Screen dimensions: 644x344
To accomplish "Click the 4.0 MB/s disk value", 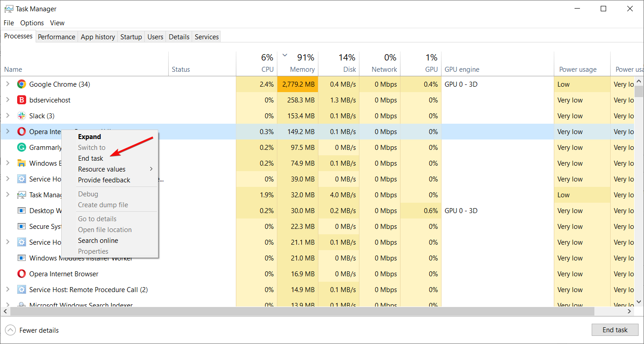I will (x=343, y=195).
